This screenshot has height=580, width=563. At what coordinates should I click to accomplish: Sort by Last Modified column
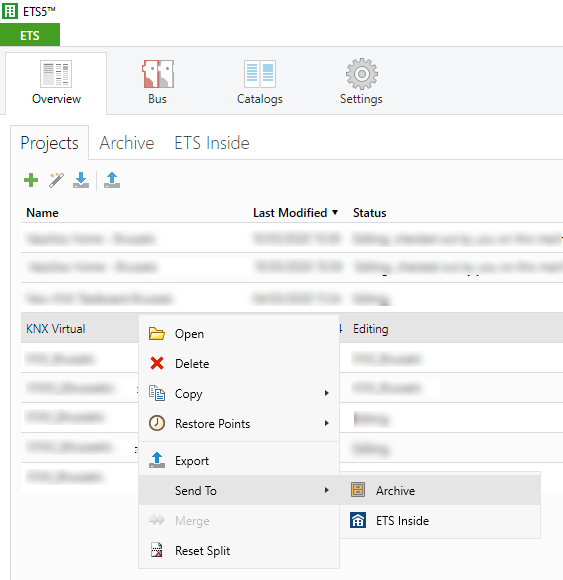pos(290,213)
